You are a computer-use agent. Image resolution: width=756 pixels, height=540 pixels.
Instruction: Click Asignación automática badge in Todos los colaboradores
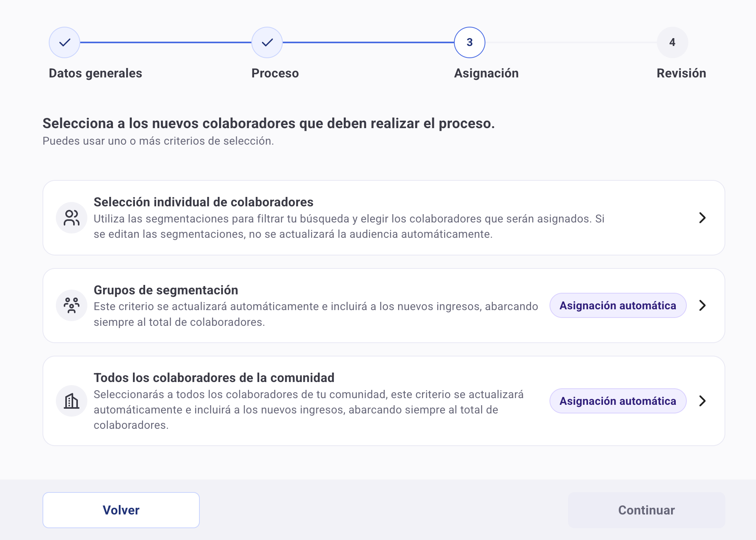(x=618, y=401)
